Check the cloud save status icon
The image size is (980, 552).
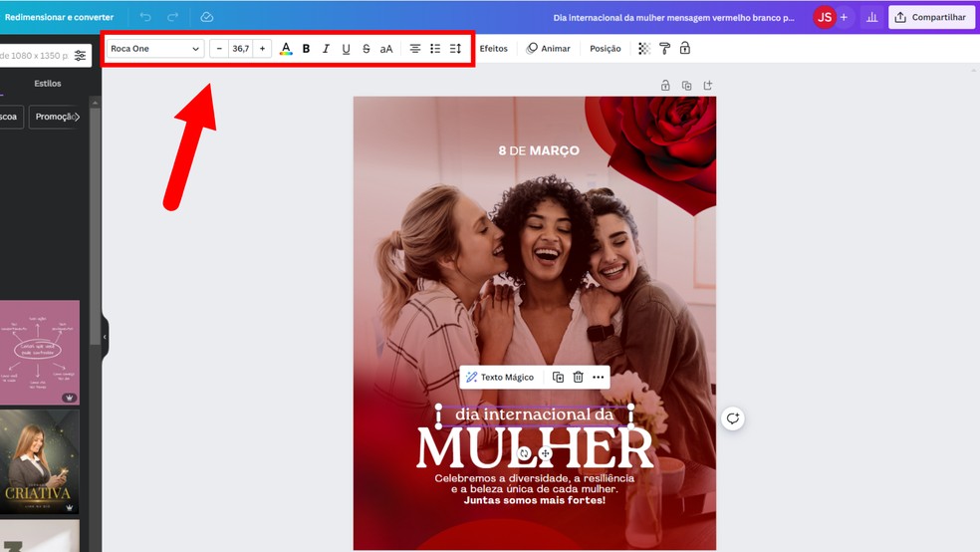coord(207,18)
